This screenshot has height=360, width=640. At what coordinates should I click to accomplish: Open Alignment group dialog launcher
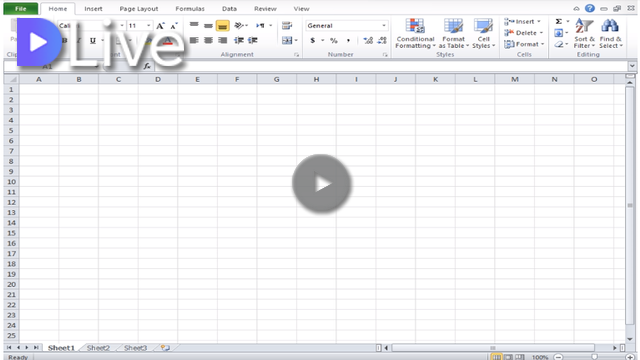click(297, 55)
